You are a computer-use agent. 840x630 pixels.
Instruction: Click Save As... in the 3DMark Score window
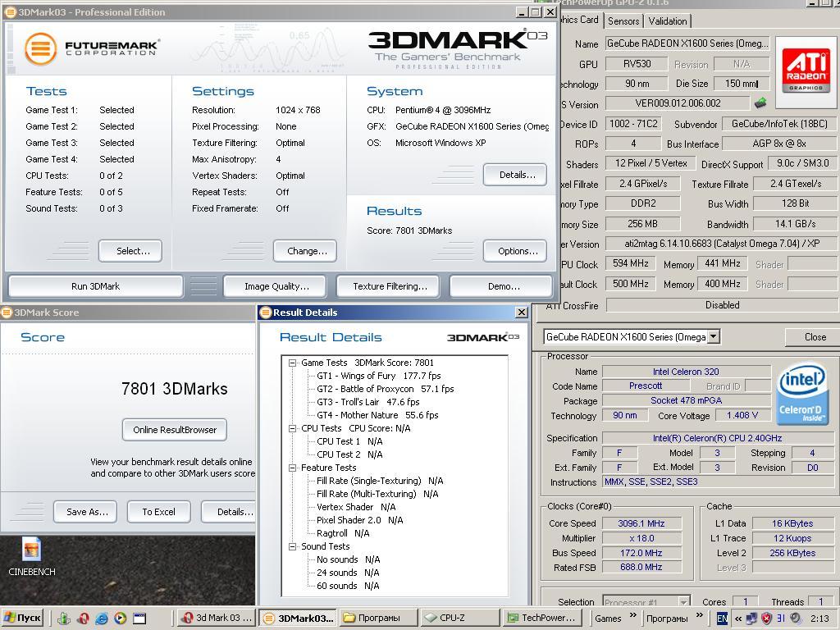(x=85, y=512)
